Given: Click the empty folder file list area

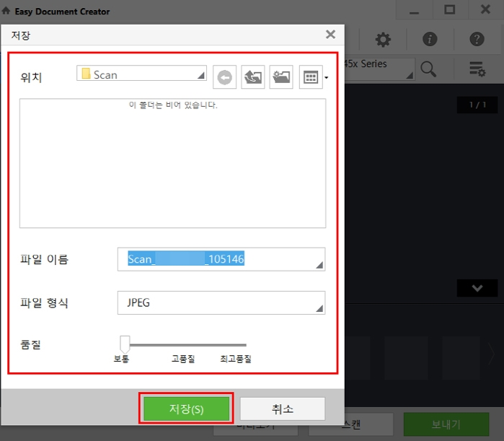Looking at the screenshot, I should 172,163.
